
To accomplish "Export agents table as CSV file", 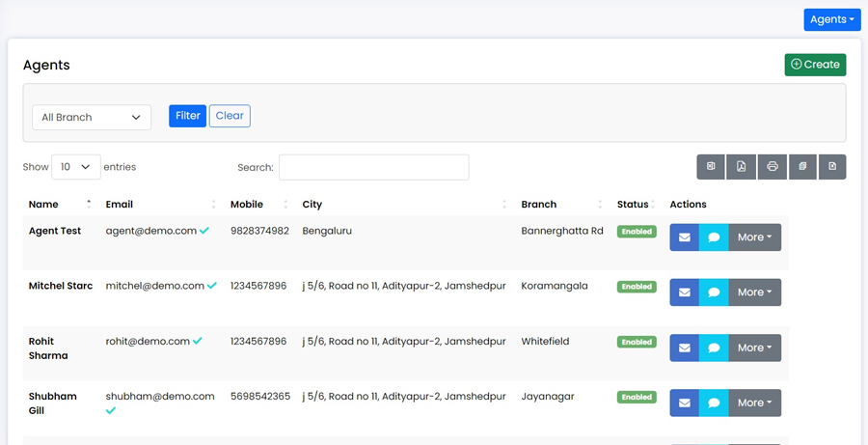I will click(832, 167).
